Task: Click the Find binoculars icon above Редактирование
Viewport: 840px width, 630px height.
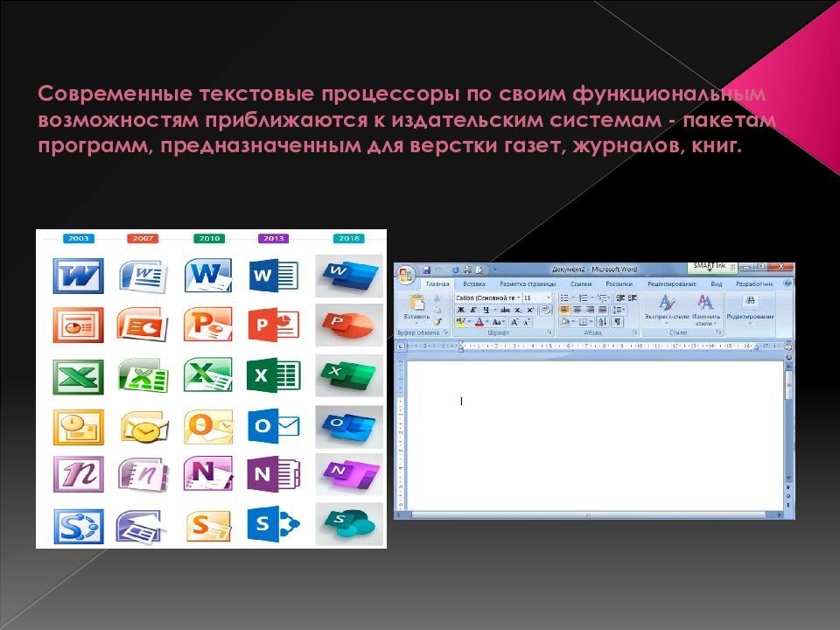Action: click(751, 301)
